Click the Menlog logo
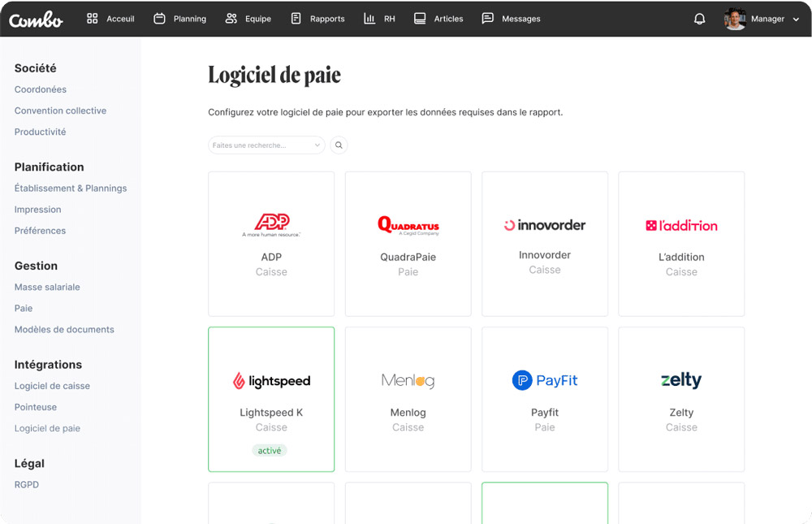This screenshot has height=524, width=812. tap(408, 380)
